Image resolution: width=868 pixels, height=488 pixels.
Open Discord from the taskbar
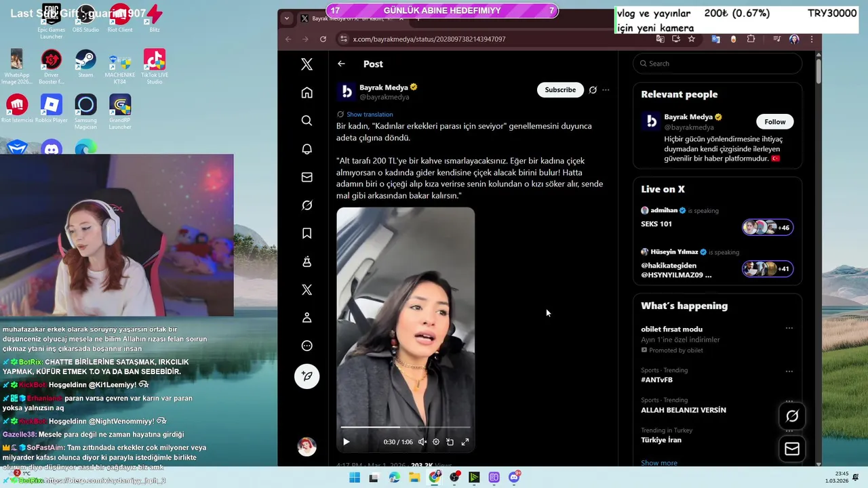tap(514, 478)
